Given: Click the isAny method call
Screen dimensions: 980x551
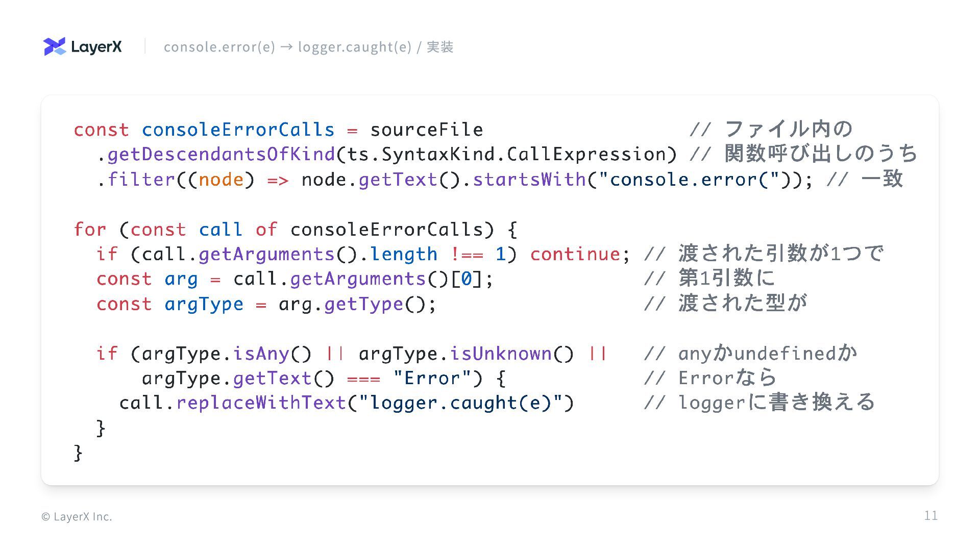Looking at the screenshot, I should click(261, 354).
